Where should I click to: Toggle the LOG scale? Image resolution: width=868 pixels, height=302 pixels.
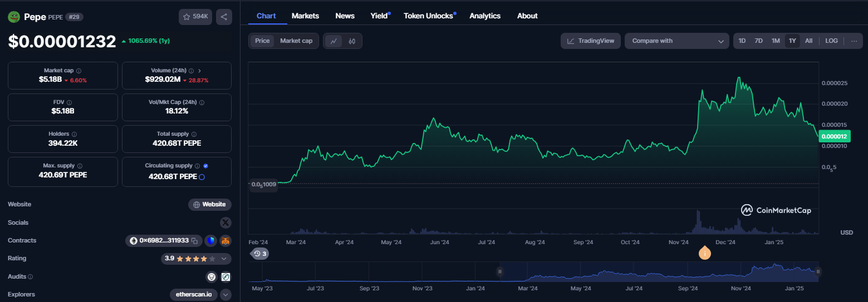(831, 41)
